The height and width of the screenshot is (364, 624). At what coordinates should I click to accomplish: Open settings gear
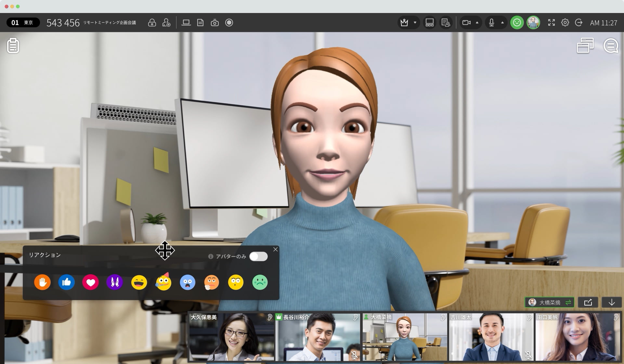(x=565, y=23)
